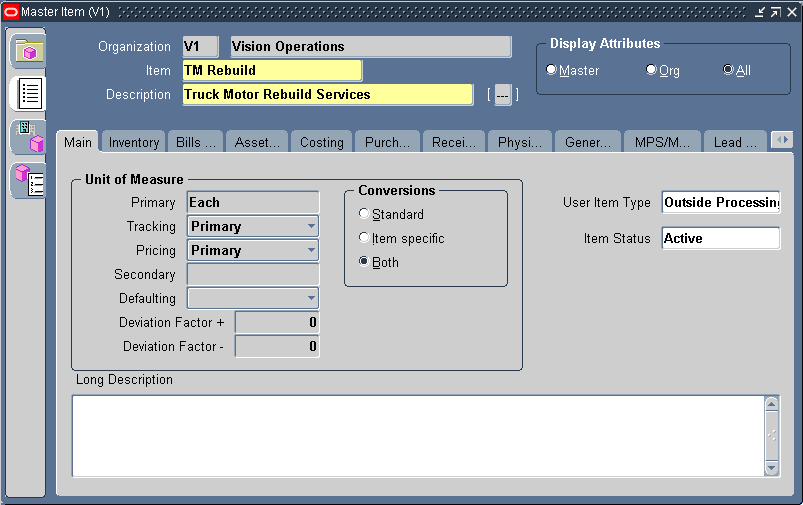Image resolution: width=803 pixels, height=505 pixels.
Task: Choose Item specific conversions option
Action: [x=364, y=238]
